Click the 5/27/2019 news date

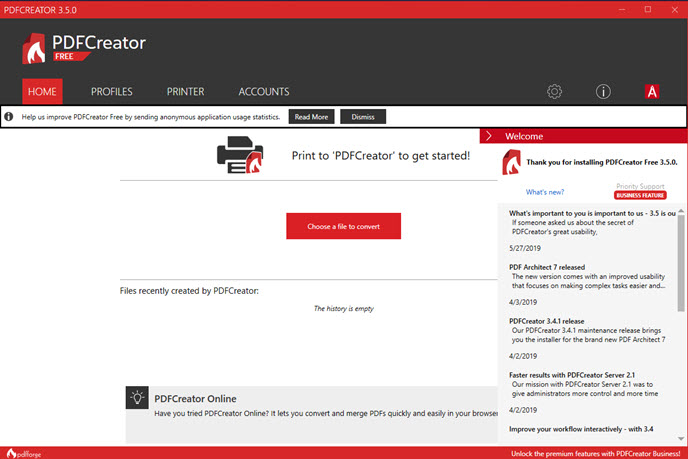[x=525, y=248]
